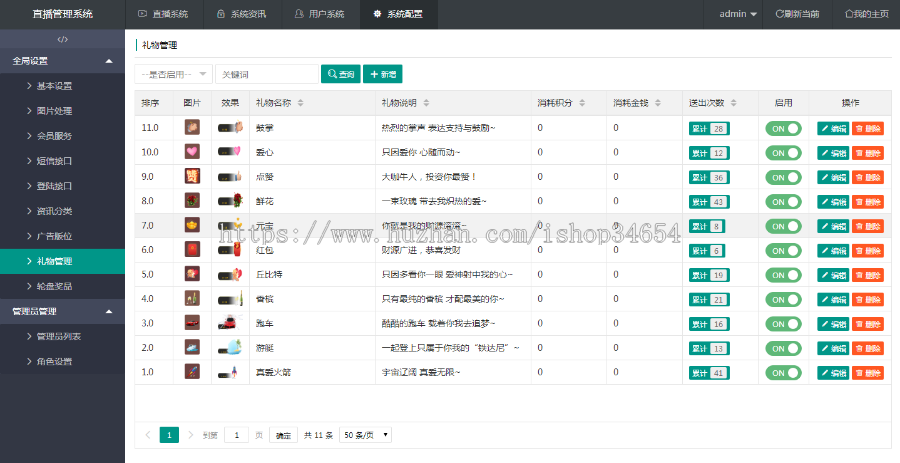Open the 50 条/页 page size dropdown
The image size is (900, 463).
(365, 435)
